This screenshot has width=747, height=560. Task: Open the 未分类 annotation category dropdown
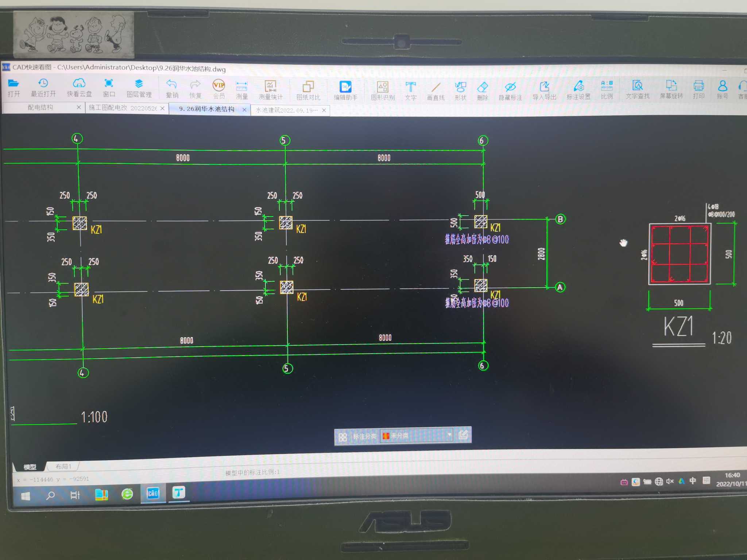coord(416,435)
